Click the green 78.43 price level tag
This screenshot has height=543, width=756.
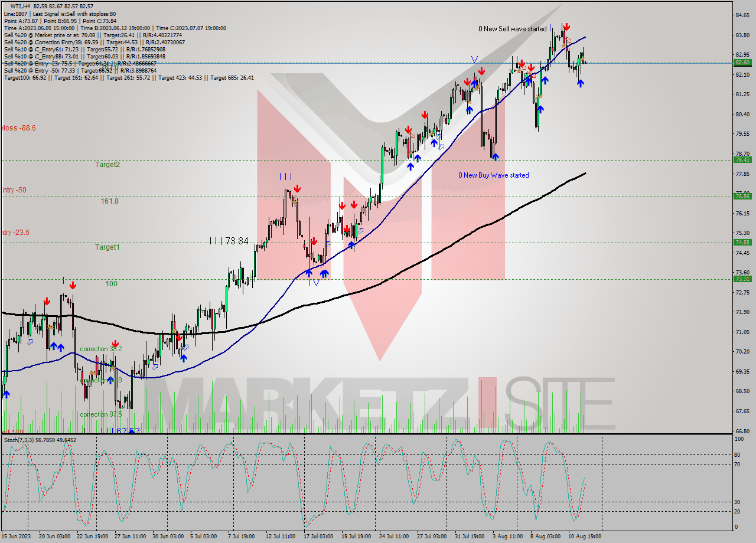tap(742, 159)
